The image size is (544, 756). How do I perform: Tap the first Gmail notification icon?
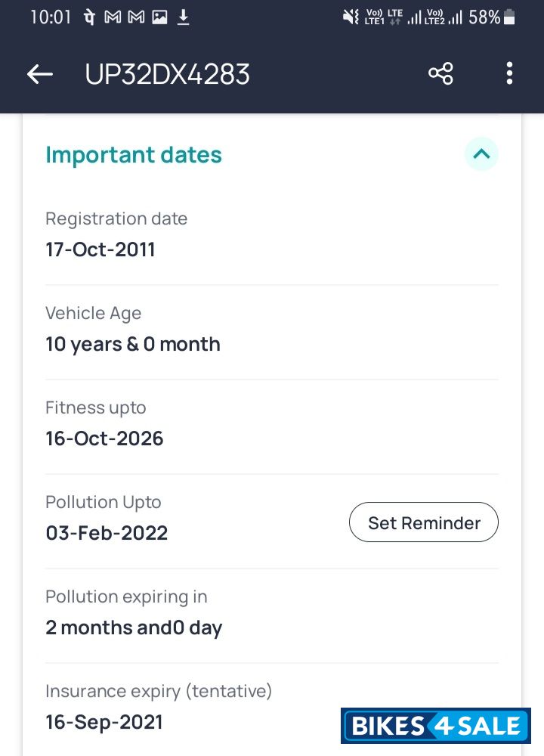113,17
